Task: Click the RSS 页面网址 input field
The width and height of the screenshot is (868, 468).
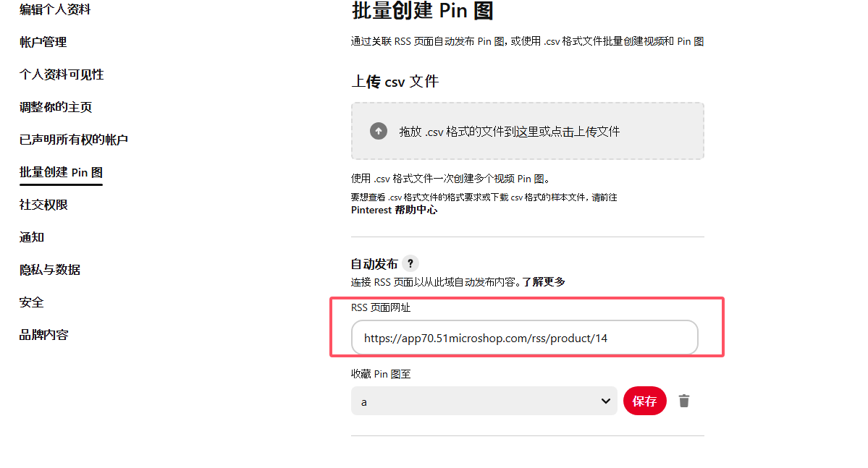Action: click(x=524, y=338)
